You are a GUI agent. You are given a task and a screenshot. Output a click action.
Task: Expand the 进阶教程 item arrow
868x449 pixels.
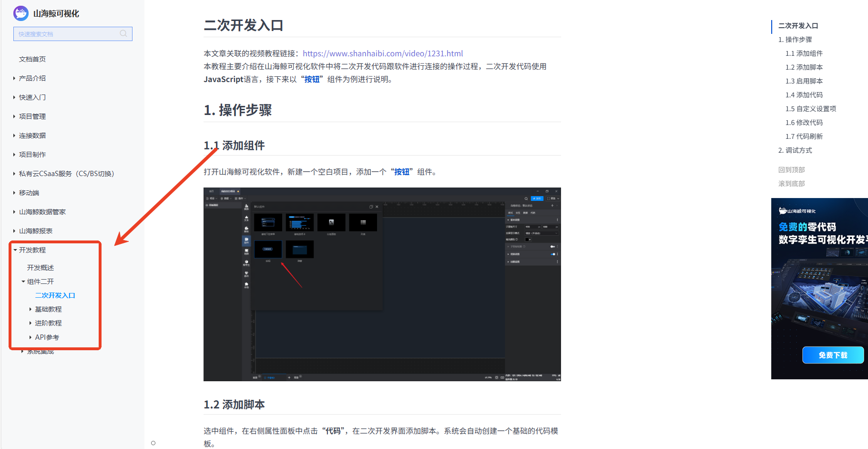[31, 323]
